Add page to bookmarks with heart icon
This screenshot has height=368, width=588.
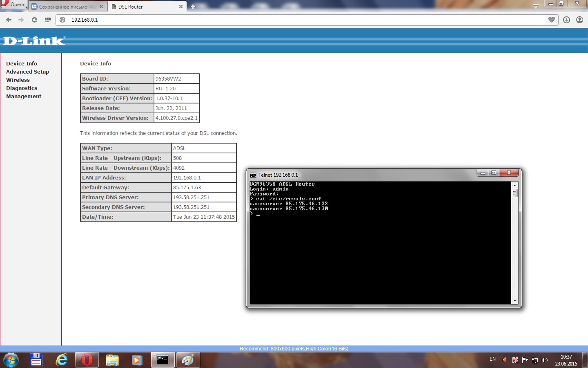(x=552, y=20)
